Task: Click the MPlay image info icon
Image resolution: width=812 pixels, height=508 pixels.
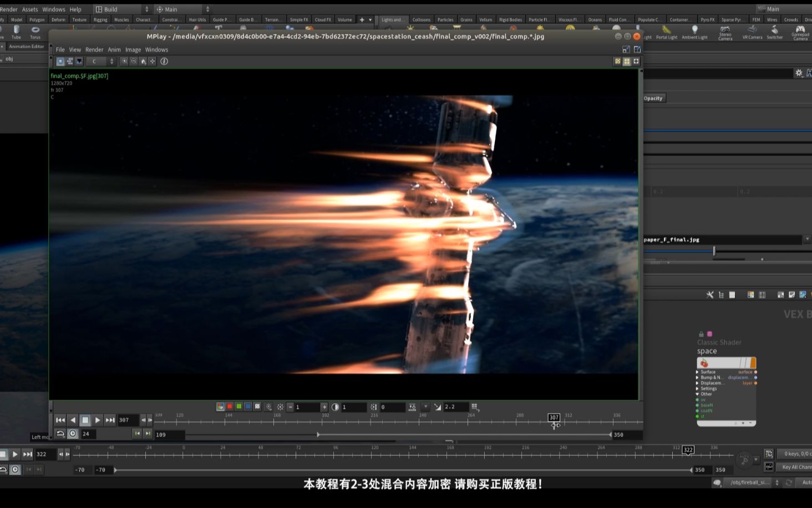Action: (164, 62)
